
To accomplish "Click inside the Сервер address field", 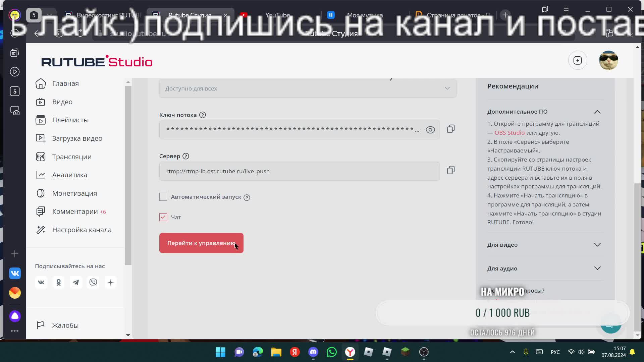I will (299, 171).
